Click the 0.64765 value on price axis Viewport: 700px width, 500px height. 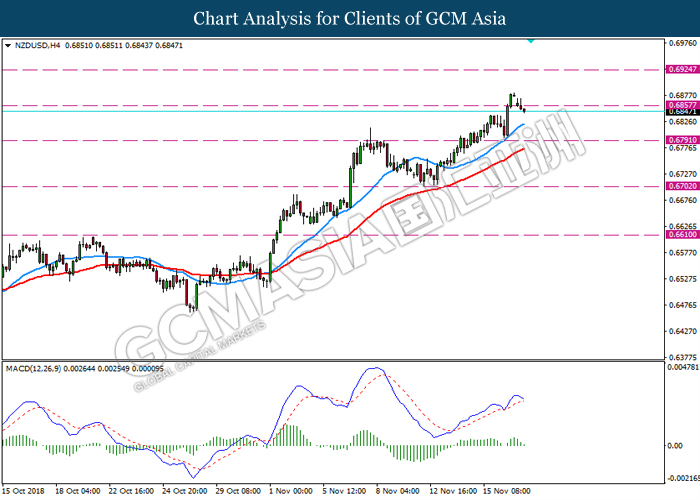pos(683,305)
